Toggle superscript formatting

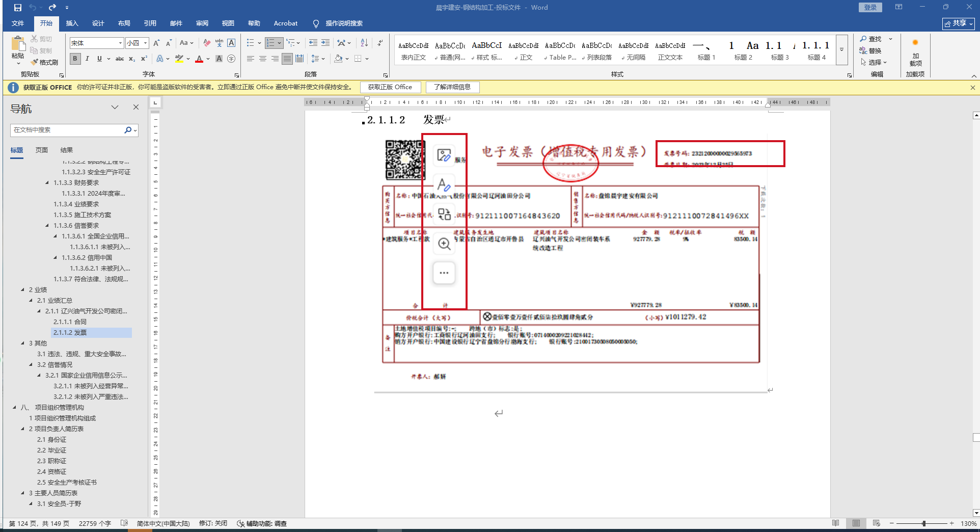[144, 59]
